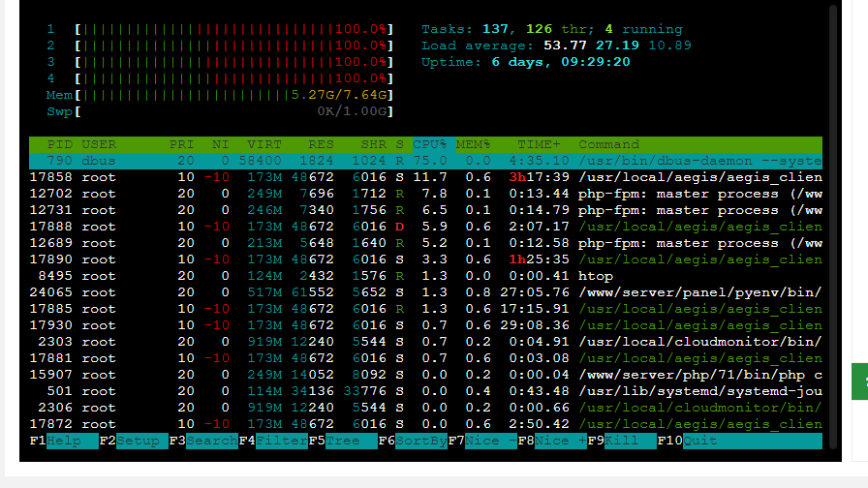Sort by the RES column header
The image size is (868, 488).
321,144
